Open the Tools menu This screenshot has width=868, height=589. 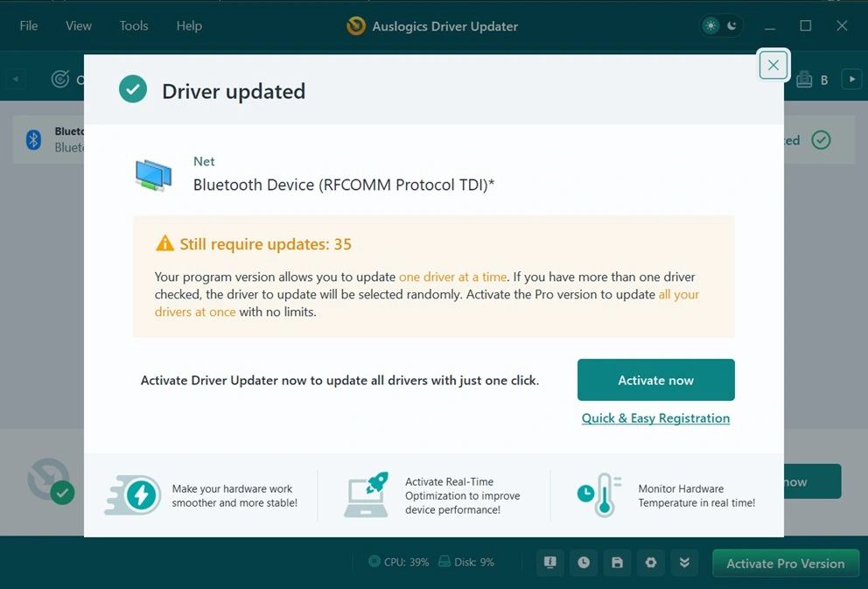click(x=134, y=25)
